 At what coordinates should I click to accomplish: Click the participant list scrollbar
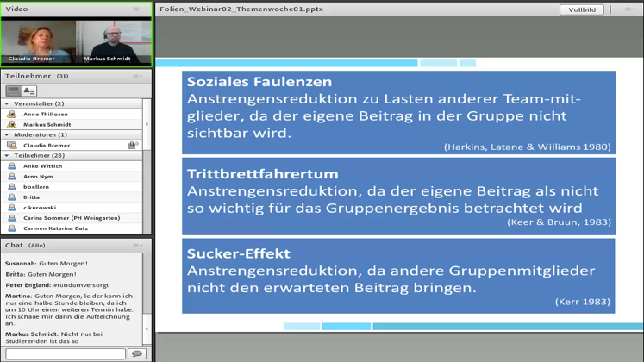147,164
